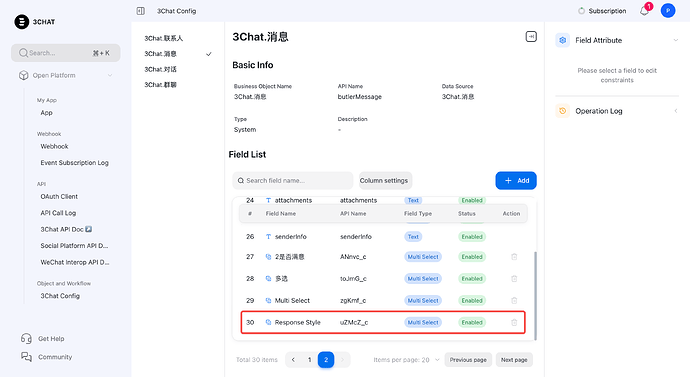
Task: Click the multi-select icon beside Response Style
Action: click(x=268, y=322)
